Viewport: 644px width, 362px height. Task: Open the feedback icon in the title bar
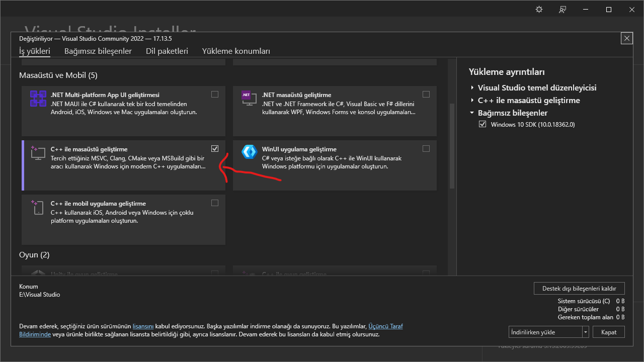[x=562, y=10]
